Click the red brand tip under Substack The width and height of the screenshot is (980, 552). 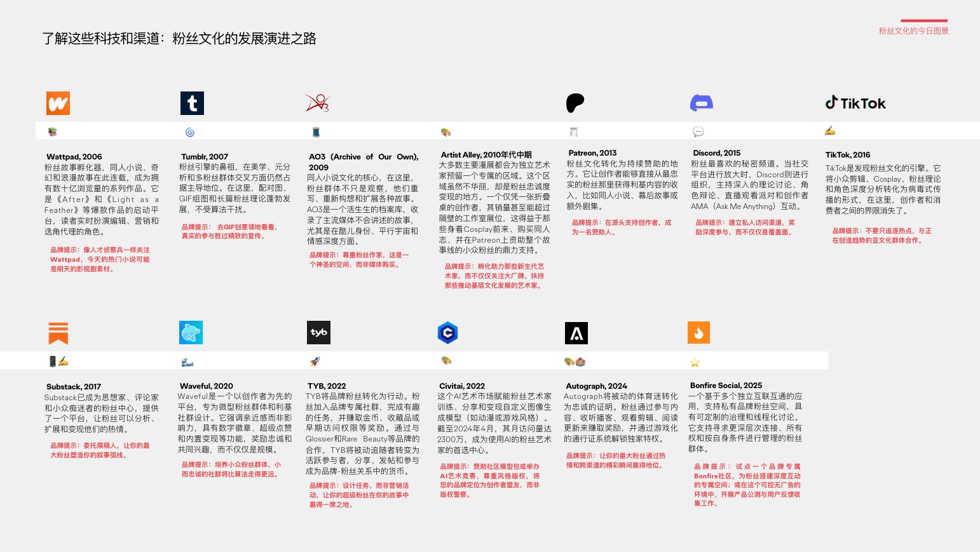coord(100,450)
